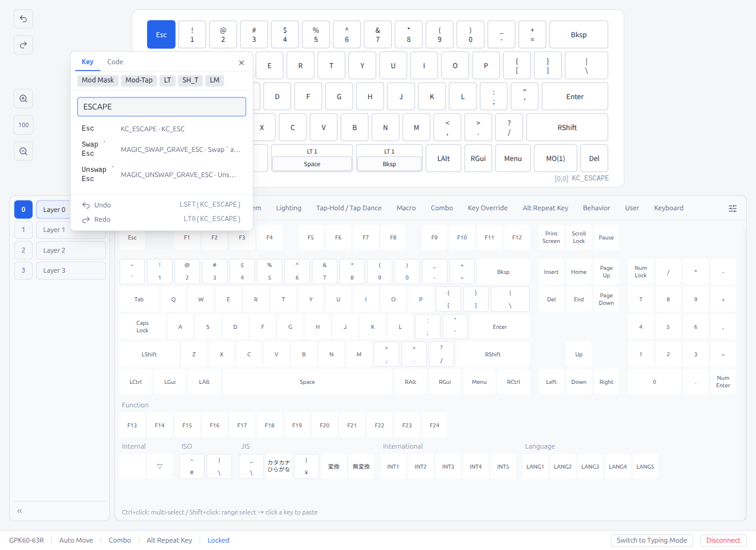Select the MAGIC_SWAP_GRAVE_ESC result
Screen dimensions: 756x550
162,149
